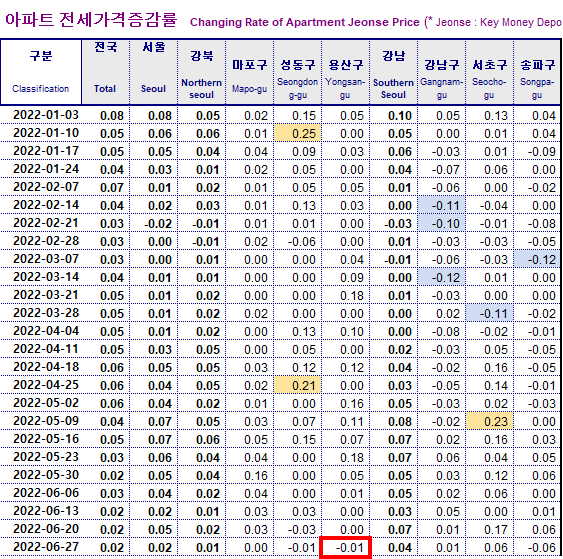563x559 pixels.
Task: Click the 구분 Classification header cell
Action: (x=41, y=72)
